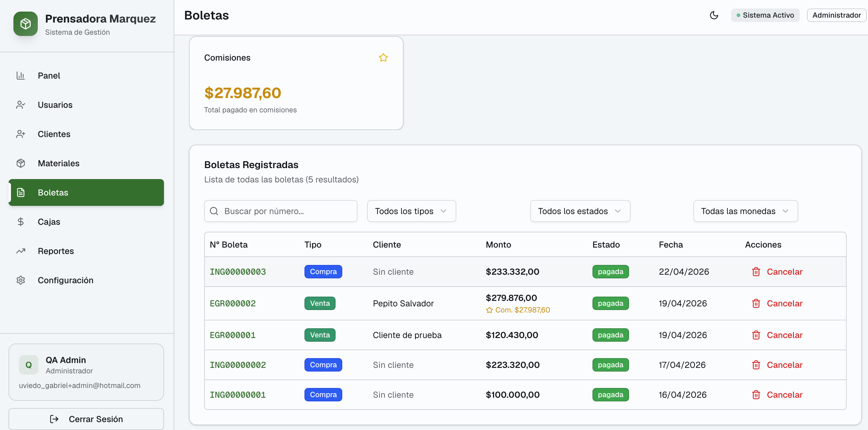Image resolution: width=868 pixels, height=430 pixels.
Task: Navigate to Clientes menu item
Action: pos(54,134)
